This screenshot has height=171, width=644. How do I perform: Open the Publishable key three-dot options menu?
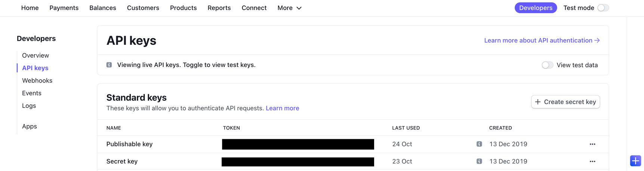(x=592, y=144)
